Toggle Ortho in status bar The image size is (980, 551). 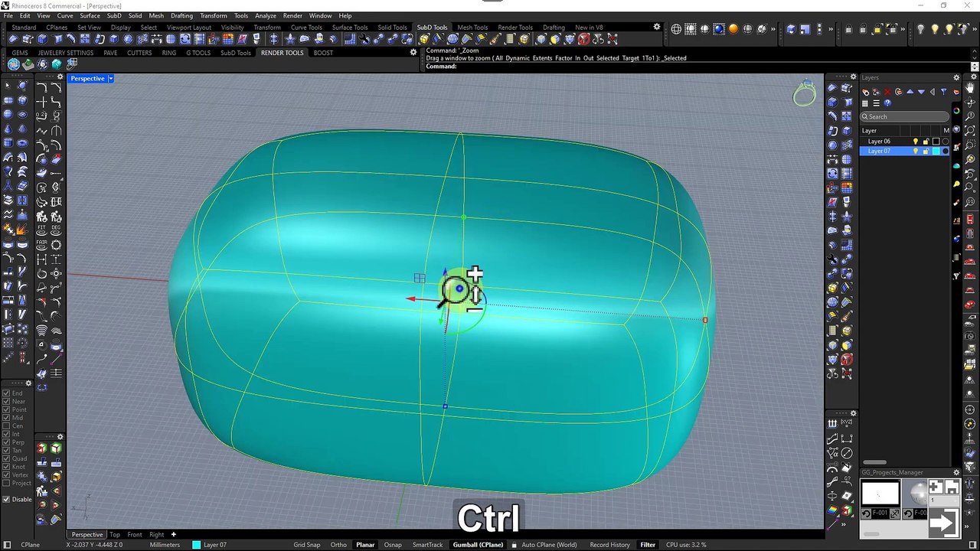click(338, 545)
